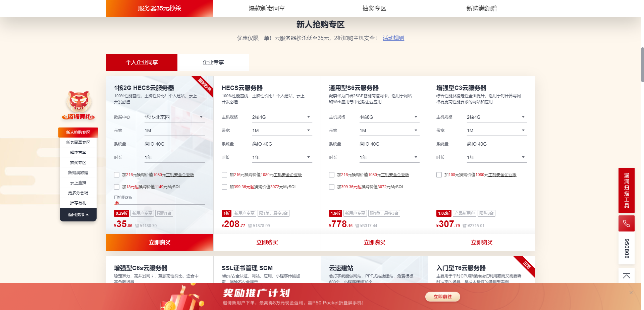Open C3 duration 1年 dropdown
Viewport: 644px width, 310px height.
(x=497, y=157)
